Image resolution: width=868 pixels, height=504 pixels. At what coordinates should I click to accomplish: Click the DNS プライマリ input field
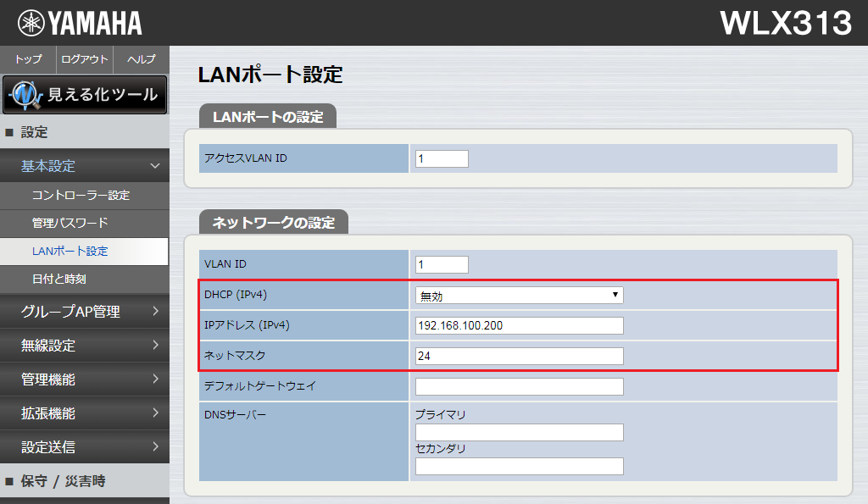click(517, 433)
